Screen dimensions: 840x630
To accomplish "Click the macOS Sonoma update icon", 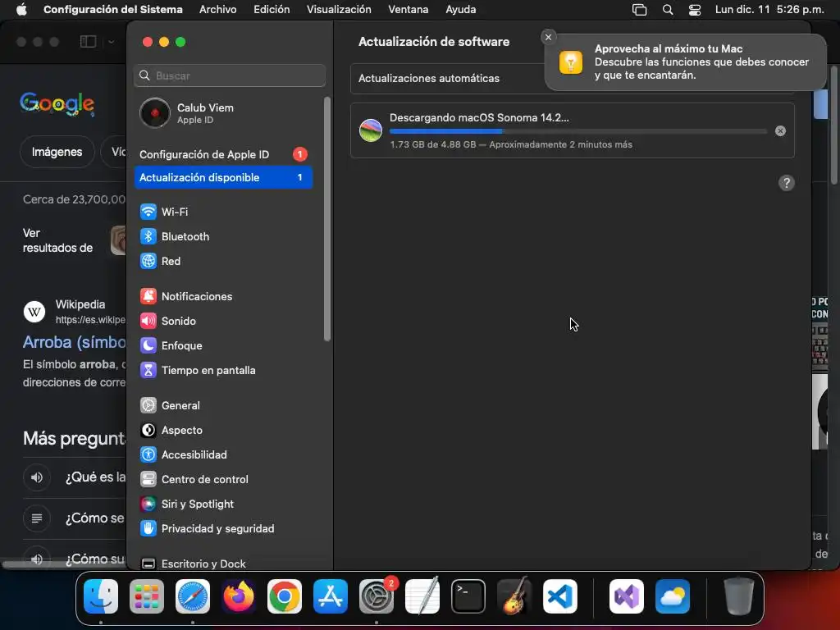I will (371, 130).
